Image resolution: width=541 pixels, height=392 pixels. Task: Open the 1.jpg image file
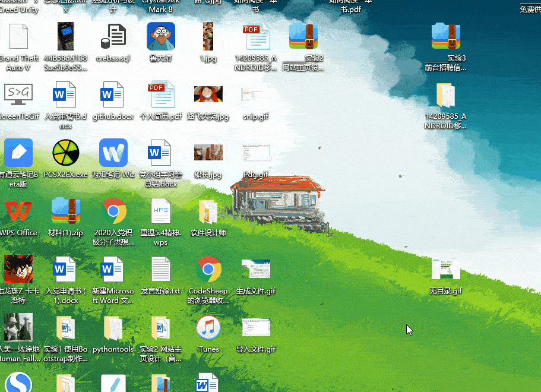[x=208, y=37]
